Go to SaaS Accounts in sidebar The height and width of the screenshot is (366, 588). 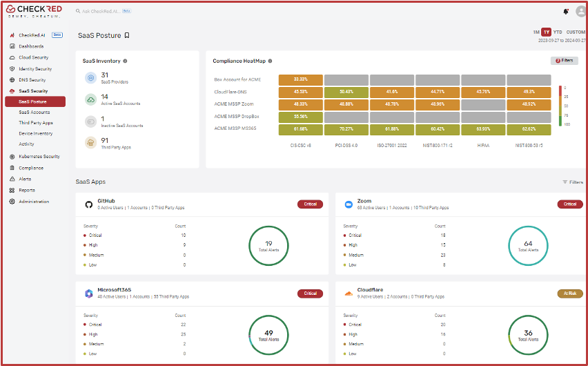pos(35,112)
